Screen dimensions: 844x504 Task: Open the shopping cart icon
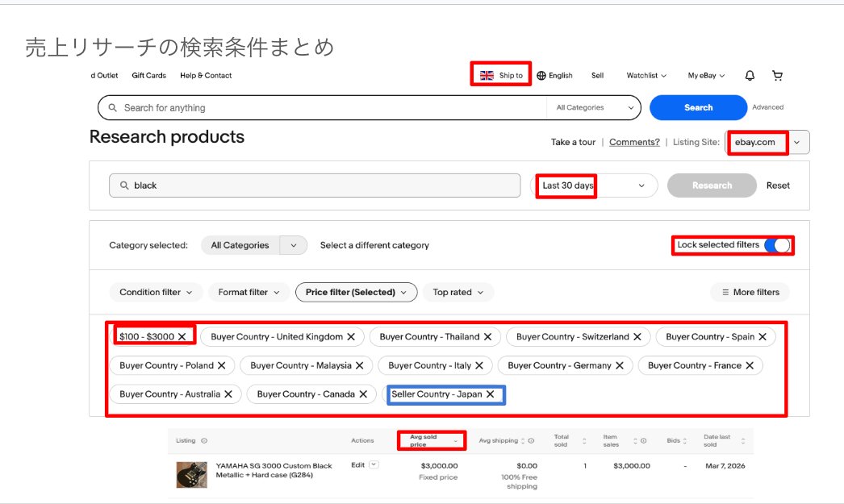pos(777,76)
